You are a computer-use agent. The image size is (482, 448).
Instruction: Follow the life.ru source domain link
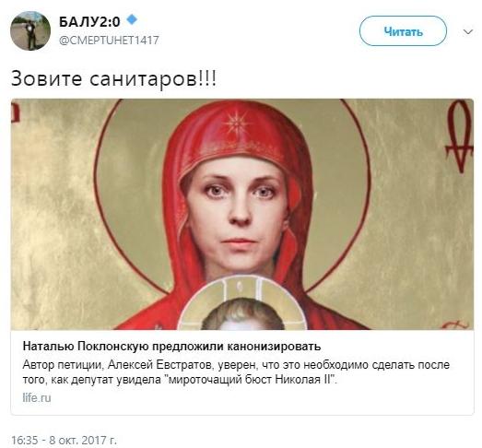tap(37, 397)
